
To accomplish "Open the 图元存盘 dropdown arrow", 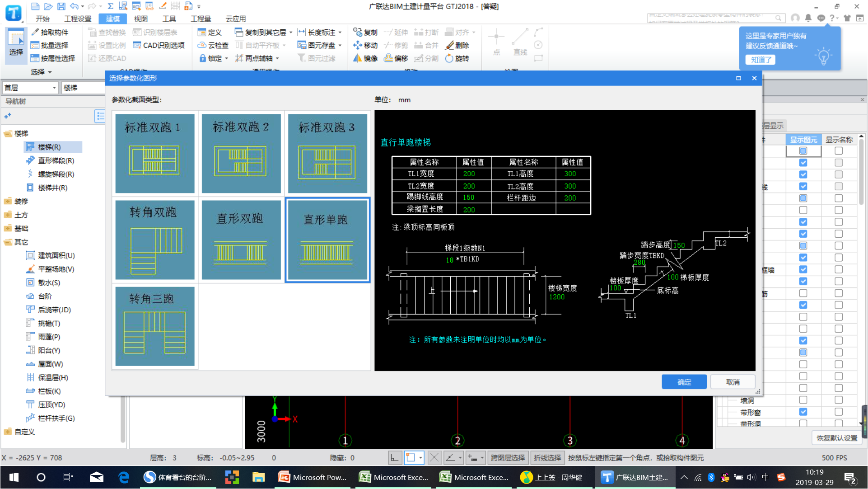I will pyautogui.click(x=340, y=45).
